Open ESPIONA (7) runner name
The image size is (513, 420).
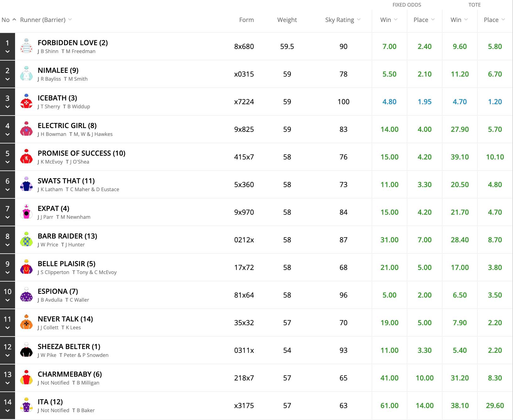click(x=58, y=291)
